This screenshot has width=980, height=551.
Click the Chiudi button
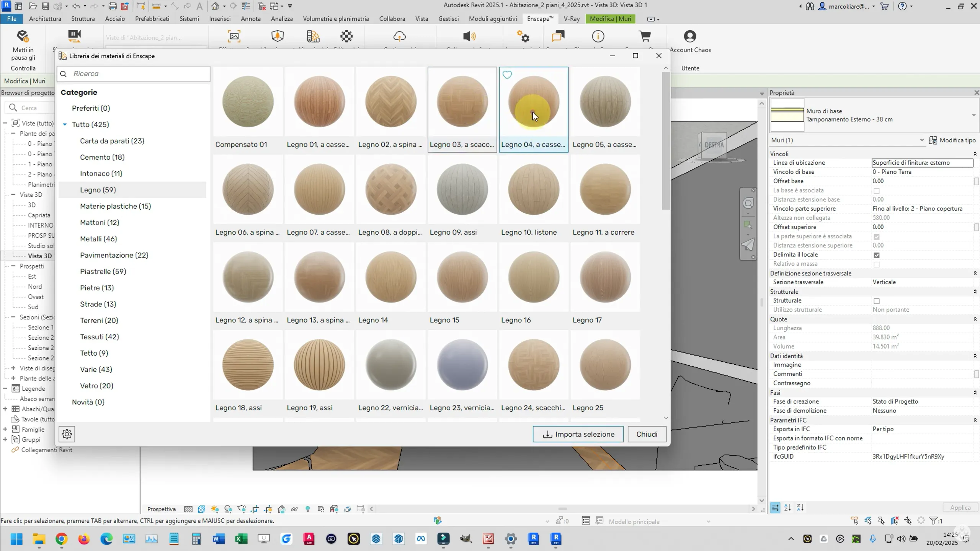[647, 434]
